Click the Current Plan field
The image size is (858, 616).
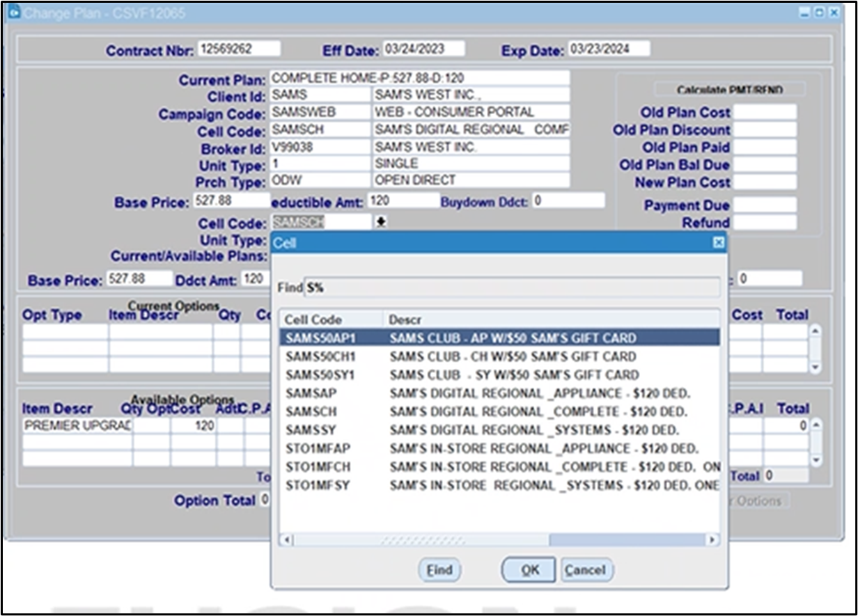[x=419, y=78]
